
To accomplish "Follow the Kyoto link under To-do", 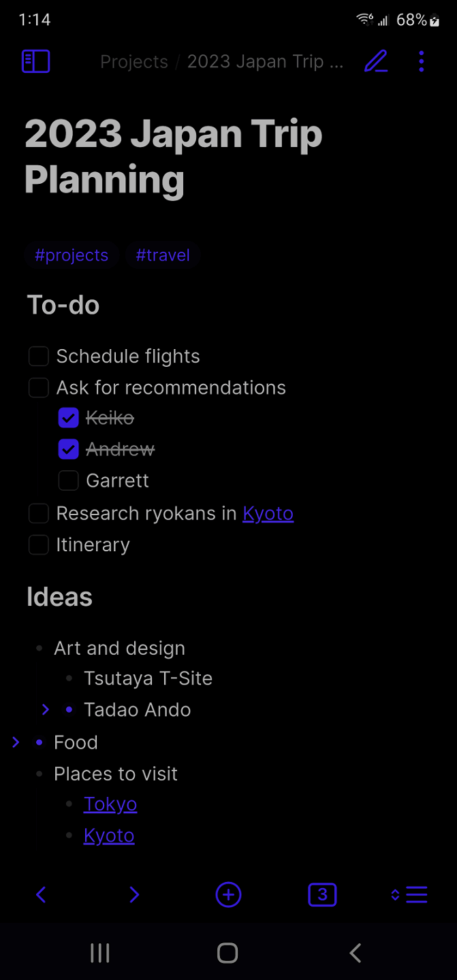I will [x=268, y=513].
